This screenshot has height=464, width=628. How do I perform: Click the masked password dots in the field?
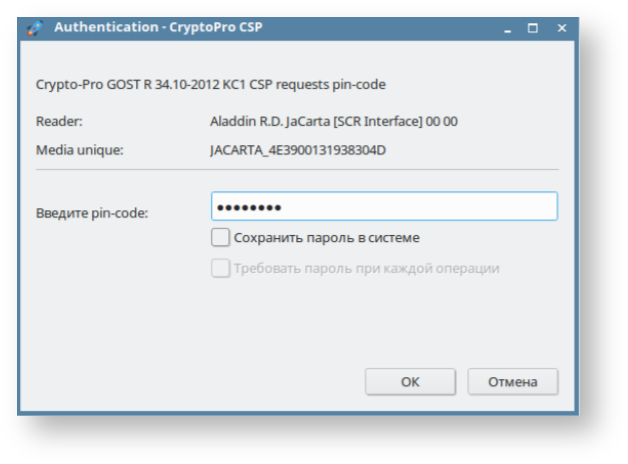[x=249, y=207]
